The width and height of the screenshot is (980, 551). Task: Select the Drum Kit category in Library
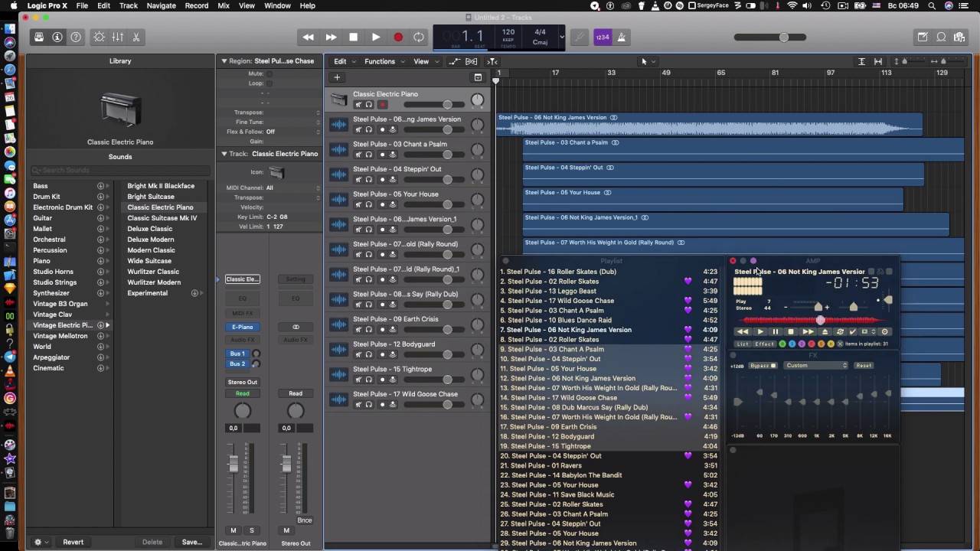click(47, 197)
